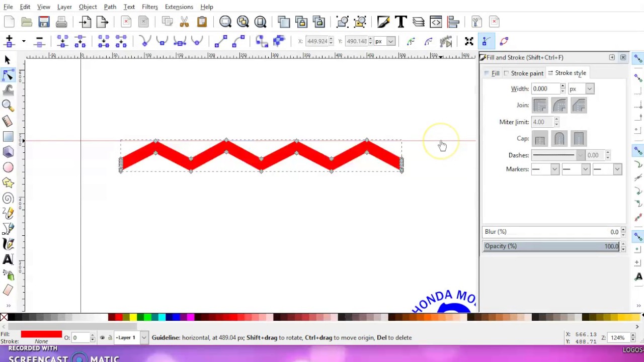Open the coordinate units px dropdown
Image resolution: width=644 pixels, height=362 pixels.
coord(391,41)
